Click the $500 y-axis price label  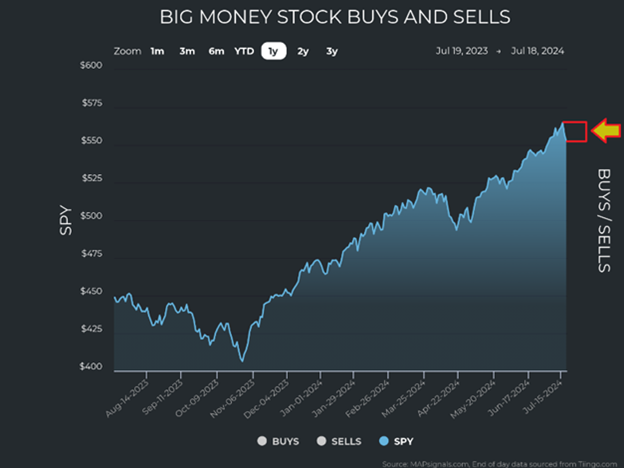91,217
